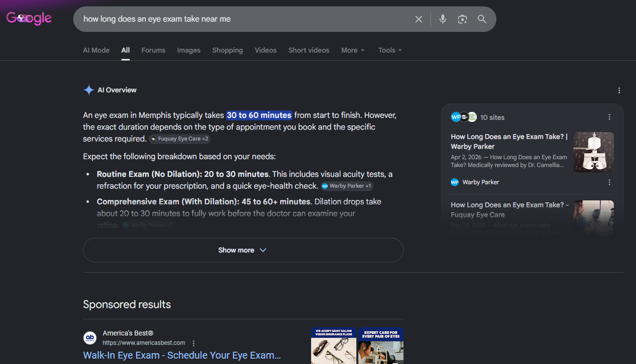Open the Tools dropdown
The image size is (636, 364).
[390, 50]
